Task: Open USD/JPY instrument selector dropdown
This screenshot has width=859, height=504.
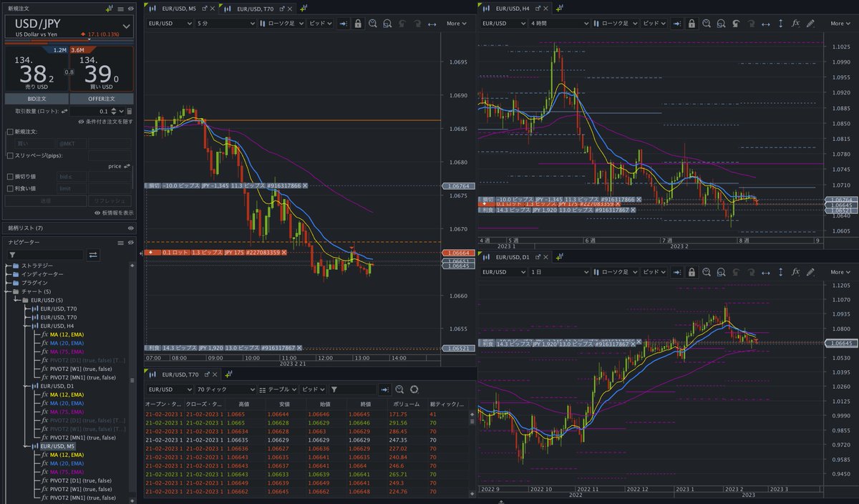Action: [x=69, y=26]
